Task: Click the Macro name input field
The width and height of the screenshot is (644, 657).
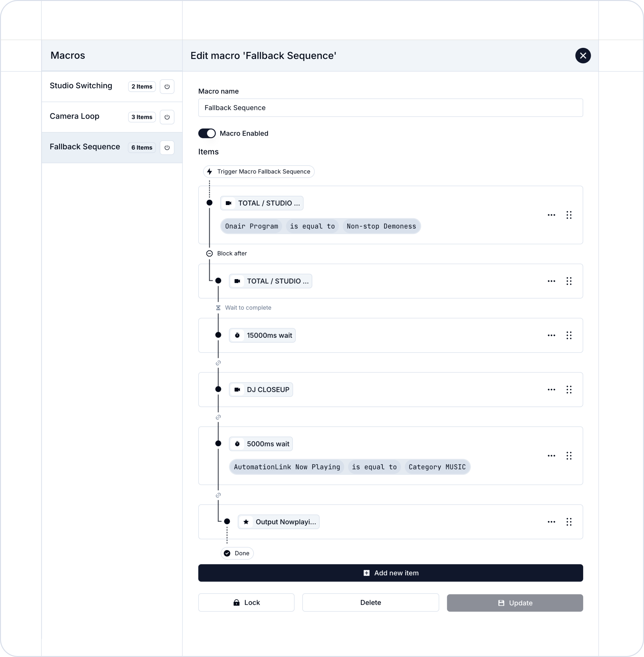Action: 390,107
